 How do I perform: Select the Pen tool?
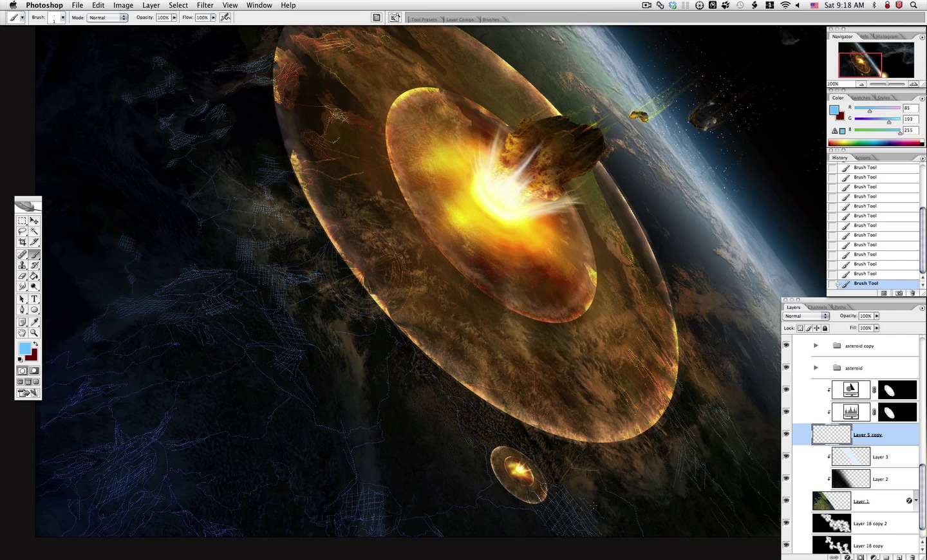tap(22, 310)
